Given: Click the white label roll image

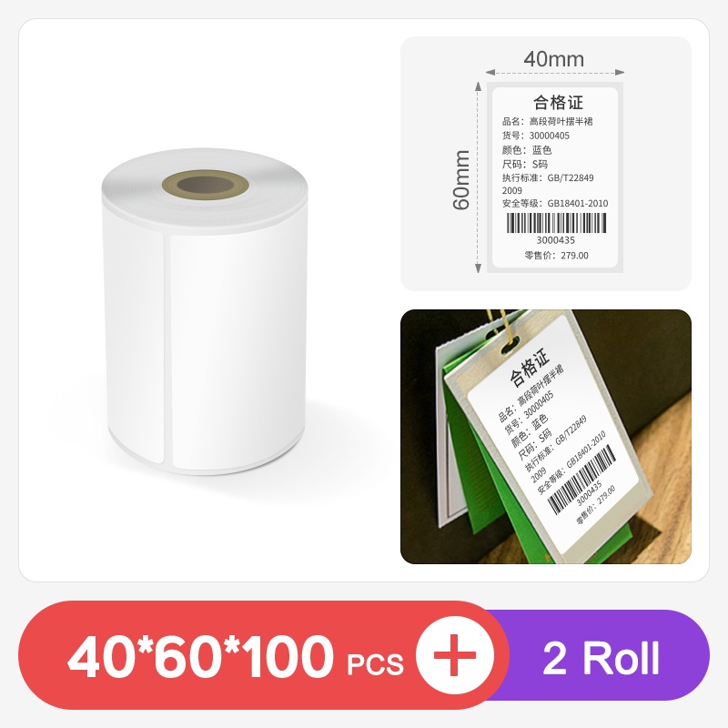Looking at the screenshot, I should click(x=204, y=311).
